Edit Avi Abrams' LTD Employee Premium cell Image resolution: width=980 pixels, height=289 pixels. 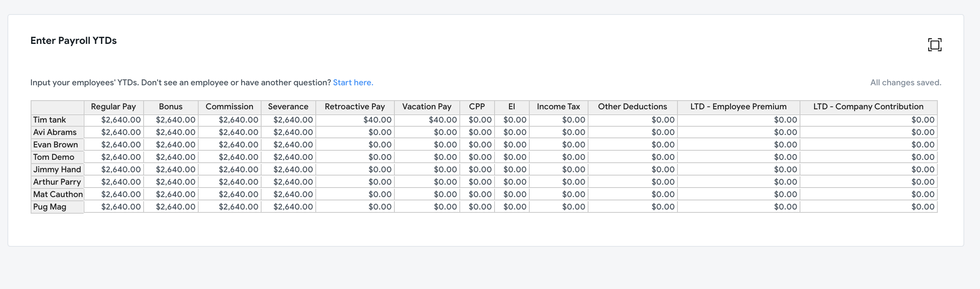click(x=739, y=132)
